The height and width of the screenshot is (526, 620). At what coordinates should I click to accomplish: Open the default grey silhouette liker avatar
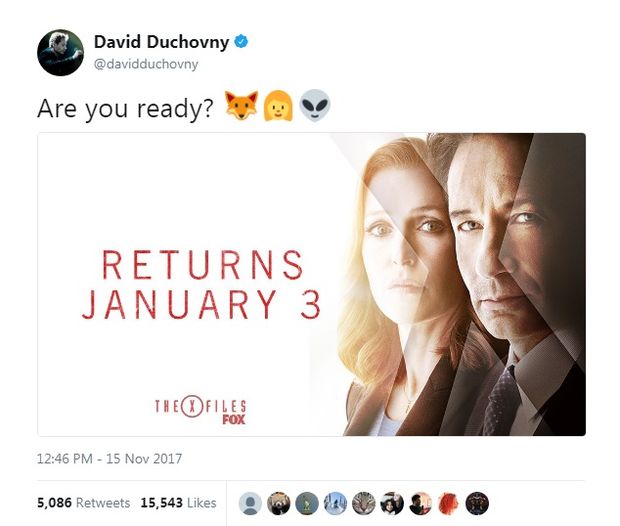click(x=250, y=503)
